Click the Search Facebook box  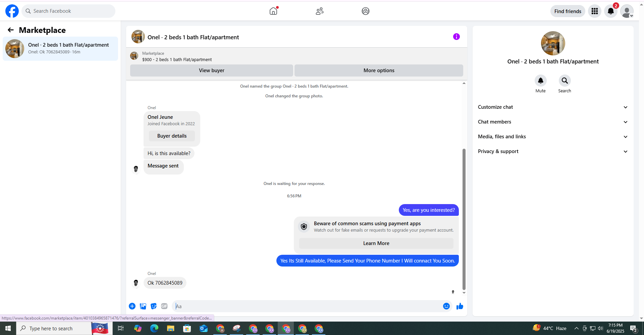click(68, 11)
